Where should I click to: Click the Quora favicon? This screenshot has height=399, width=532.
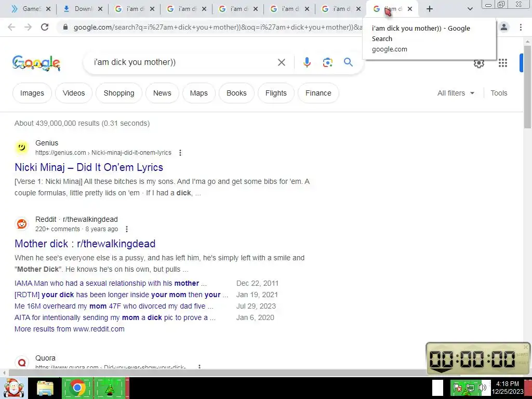22,362
